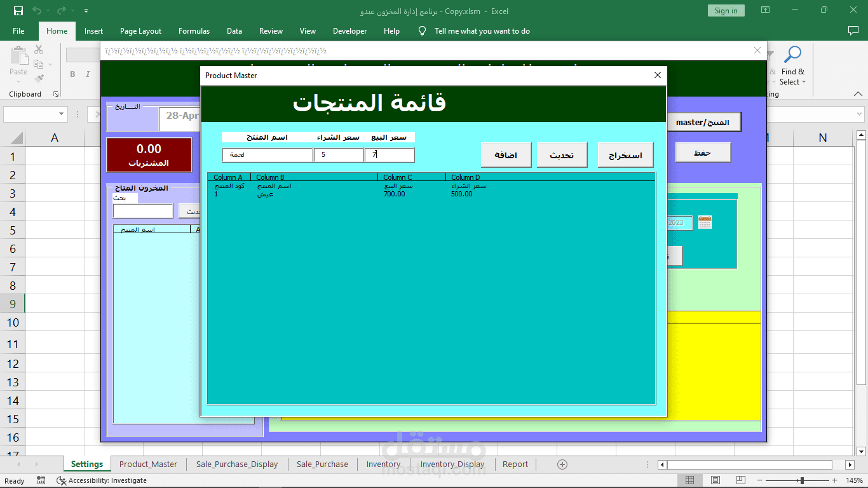Switch to Page Layout view icon

pyautogui.click(x=715, y=480)
